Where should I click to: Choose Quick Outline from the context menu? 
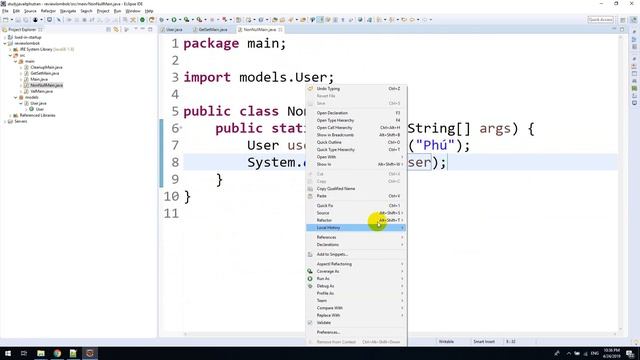[356, 142]
